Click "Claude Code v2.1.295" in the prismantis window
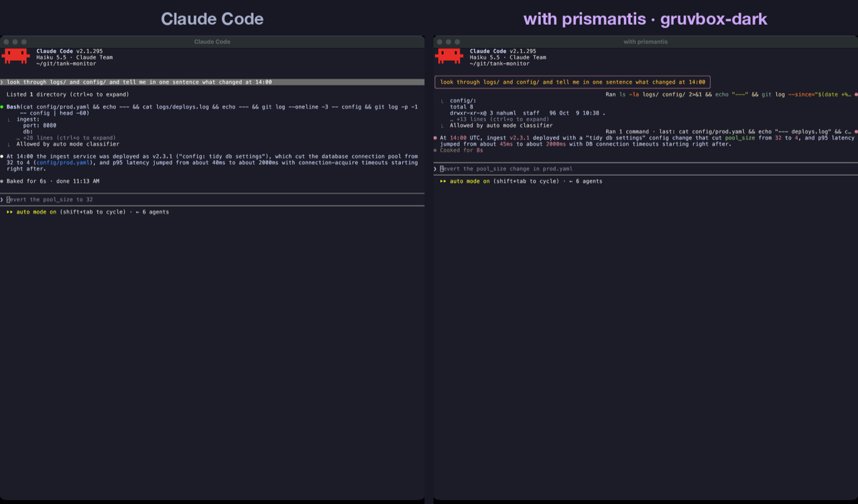The height and width of the screenshot is (504, 858). (503, 51)
